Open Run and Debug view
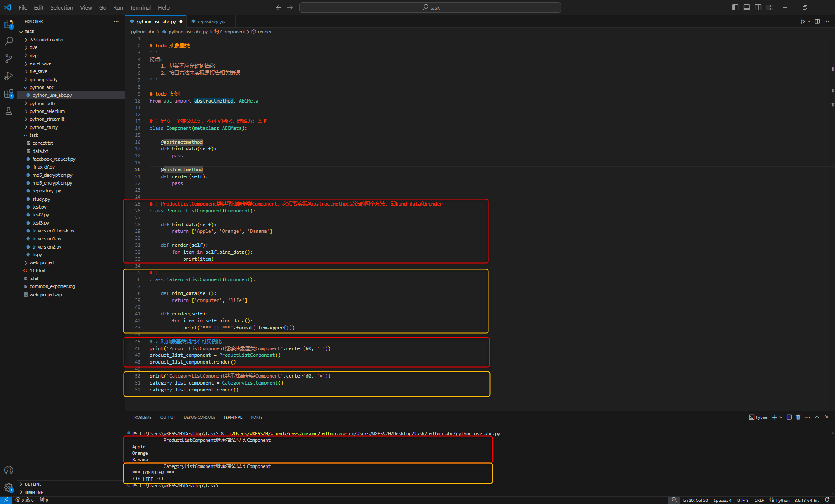This screenshot has width=835, height=504. [x=9, y=76]
